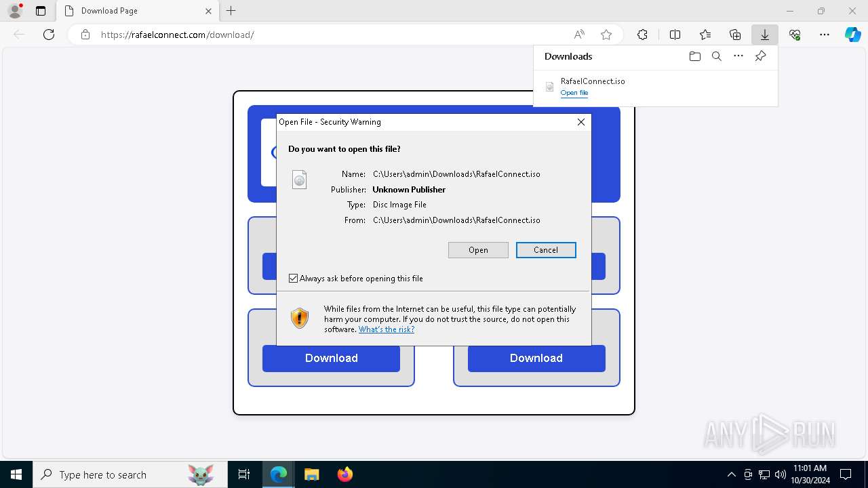Click the taskbar search box

point(130,474)
